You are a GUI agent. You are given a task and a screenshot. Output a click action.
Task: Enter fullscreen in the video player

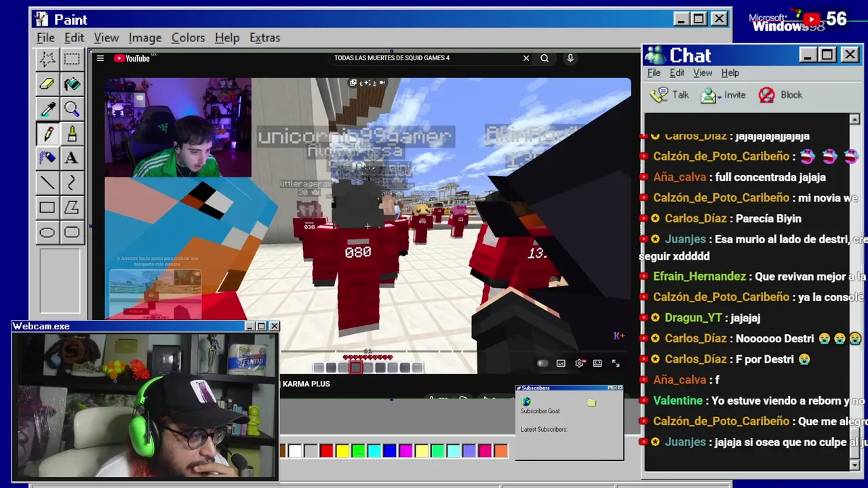[x=616, y=363]
